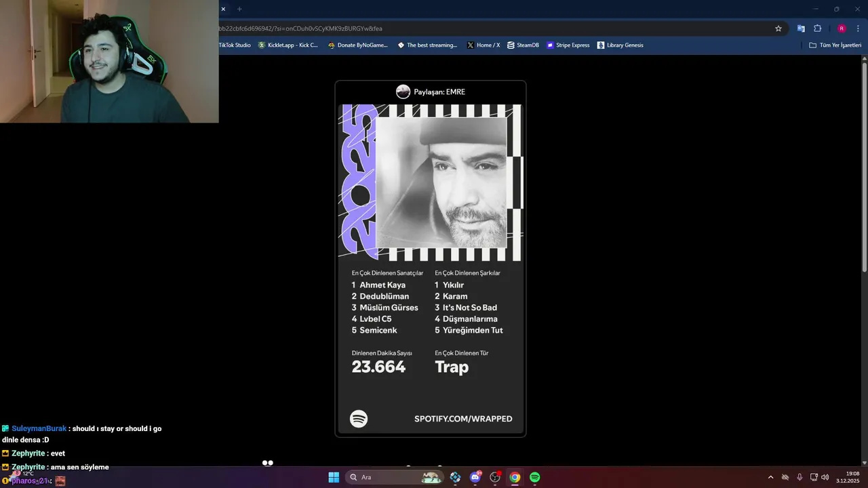Click the Spotify logo on Wrapped card
Screen dimensions: 868x488
[359, 419]
